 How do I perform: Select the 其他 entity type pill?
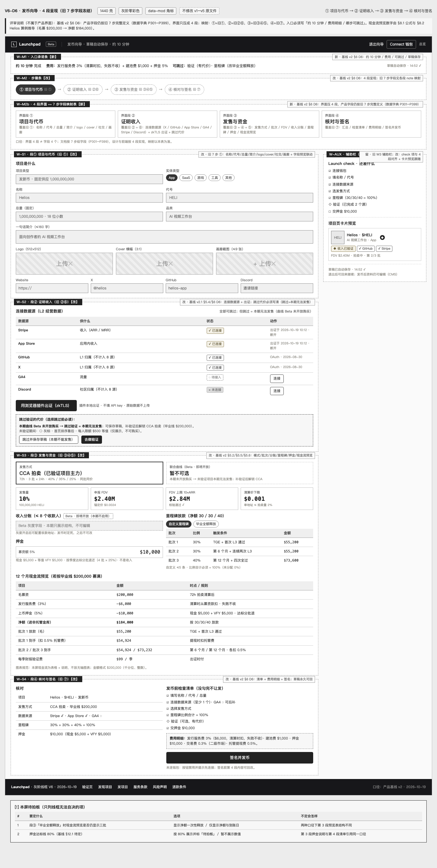pos(229,178)
